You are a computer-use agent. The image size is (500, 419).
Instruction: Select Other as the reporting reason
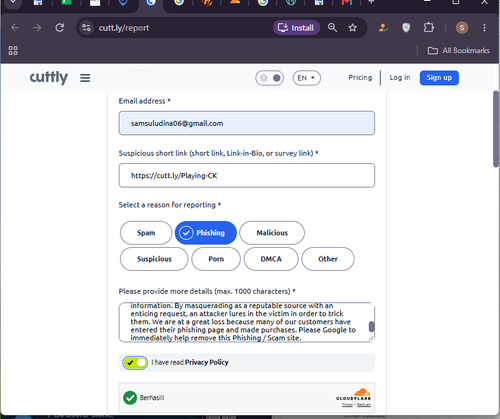point(328,259)
